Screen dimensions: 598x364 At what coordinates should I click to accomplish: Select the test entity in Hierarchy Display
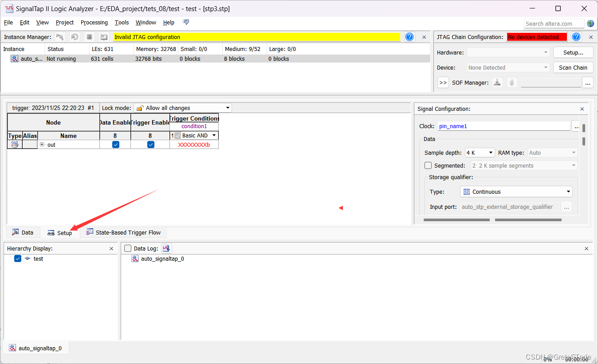tap(39, 258)
